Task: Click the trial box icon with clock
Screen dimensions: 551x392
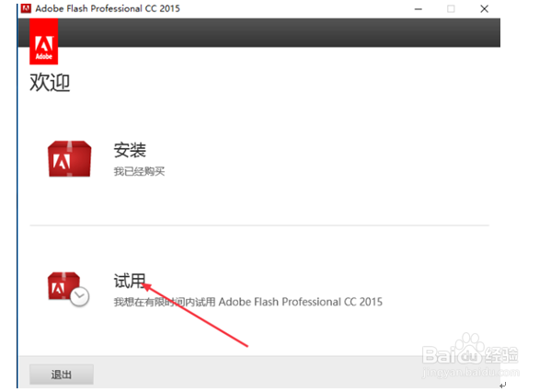Action: pyautogui.click(x=68, y=289)
